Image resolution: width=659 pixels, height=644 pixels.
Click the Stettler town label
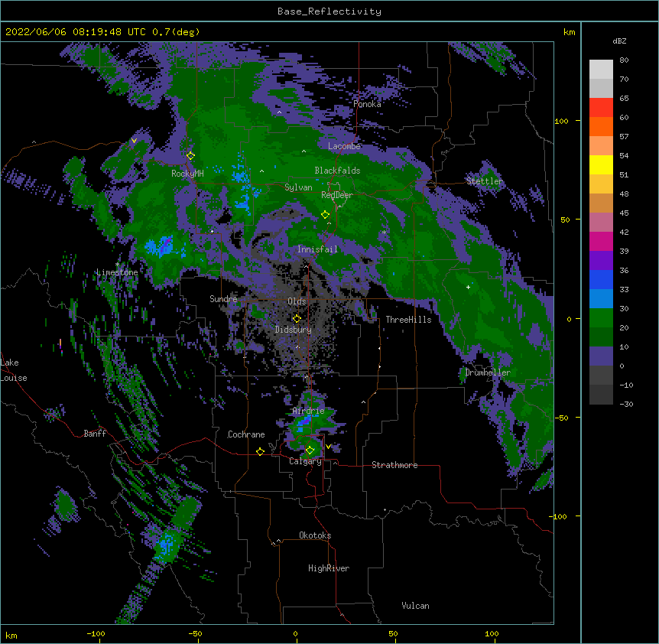(485, 181)
